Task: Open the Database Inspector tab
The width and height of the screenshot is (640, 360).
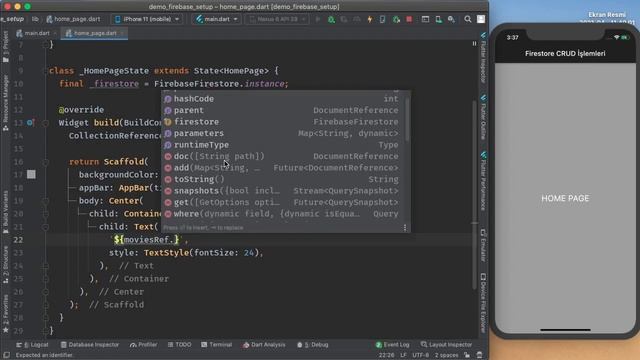Action: (89, 345)
